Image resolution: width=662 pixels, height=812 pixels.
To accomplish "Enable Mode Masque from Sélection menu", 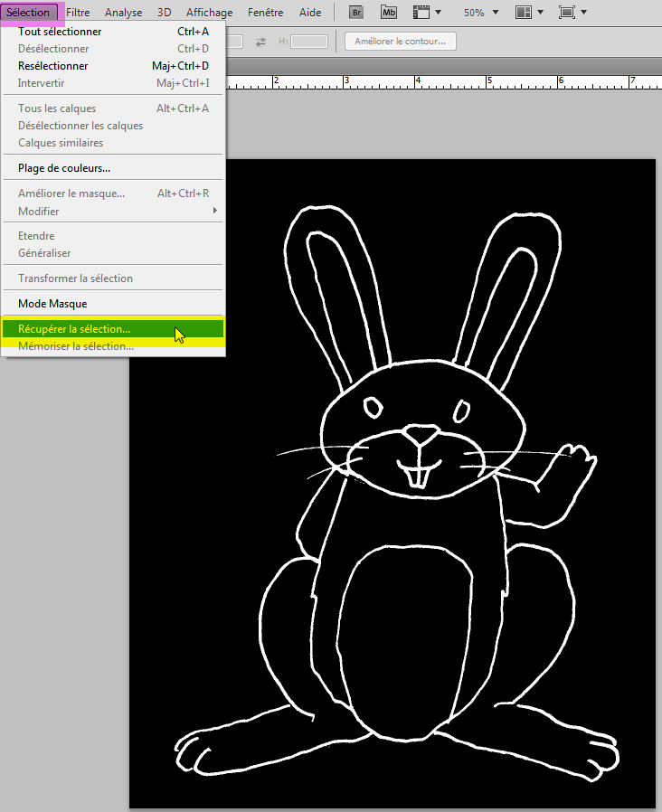I will coord(52,304).
